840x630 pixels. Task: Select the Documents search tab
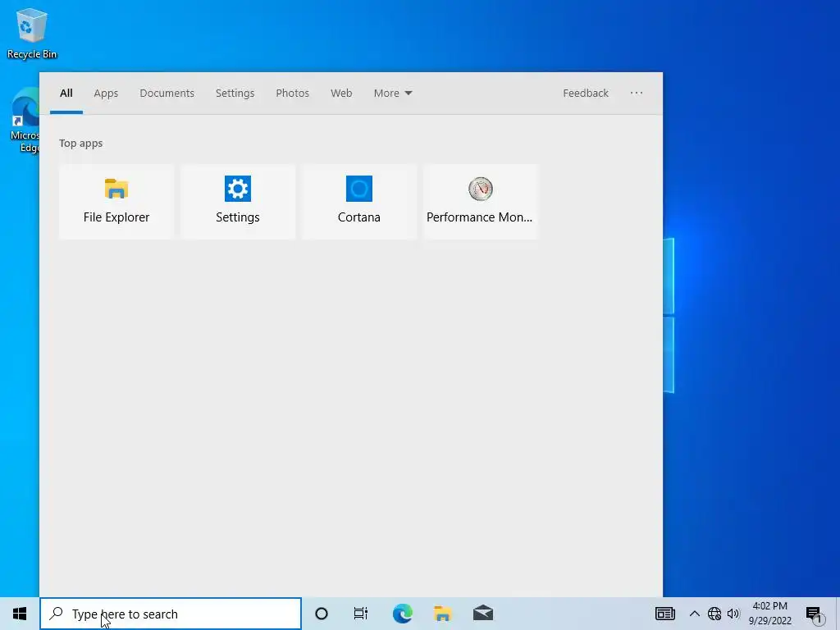(167, 94)
